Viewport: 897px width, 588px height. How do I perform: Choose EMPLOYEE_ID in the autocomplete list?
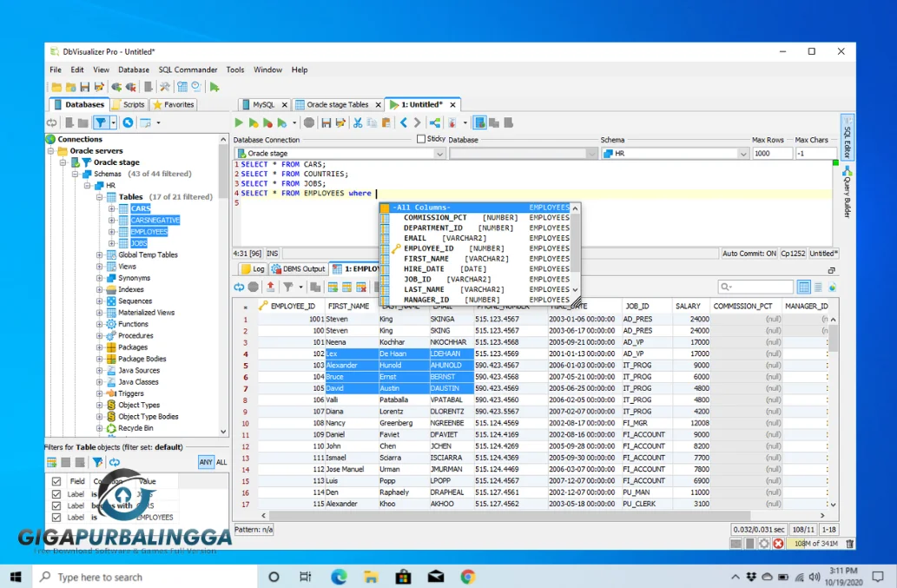pos(476,248)
